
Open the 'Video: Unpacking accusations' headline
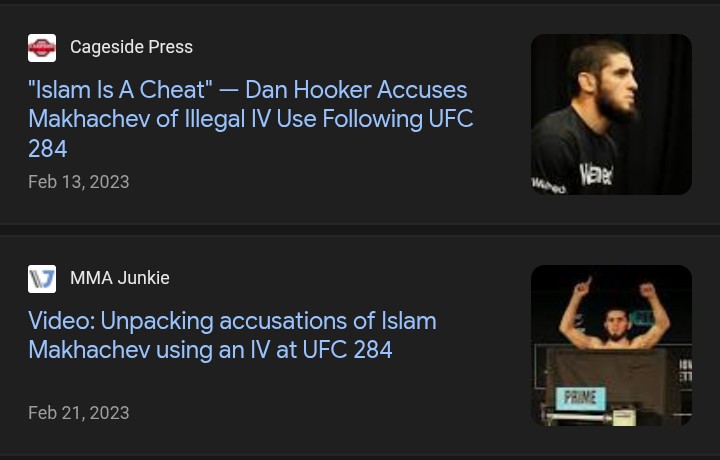tap(232, 335)
